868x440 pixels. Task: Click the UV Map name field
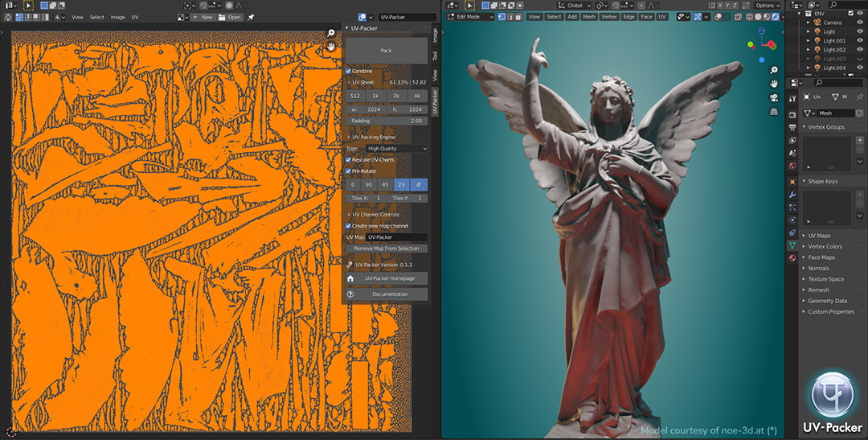tap(396, 237)
